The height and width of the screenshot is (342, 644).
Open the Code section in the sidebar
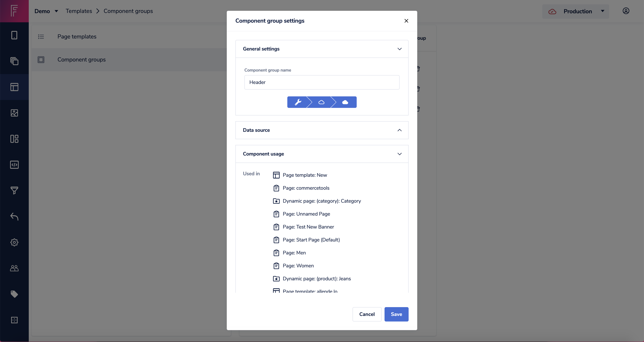14,165
